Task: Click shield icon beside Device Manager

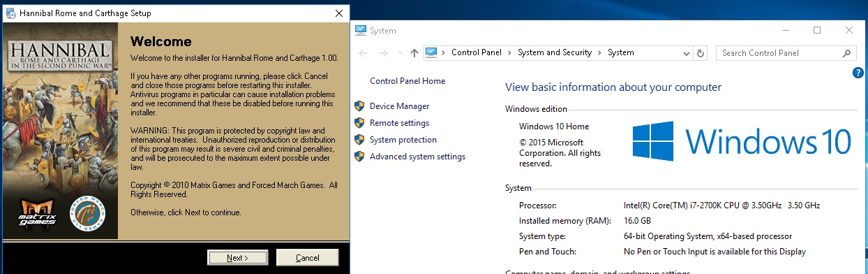Action: click(360, 106)
